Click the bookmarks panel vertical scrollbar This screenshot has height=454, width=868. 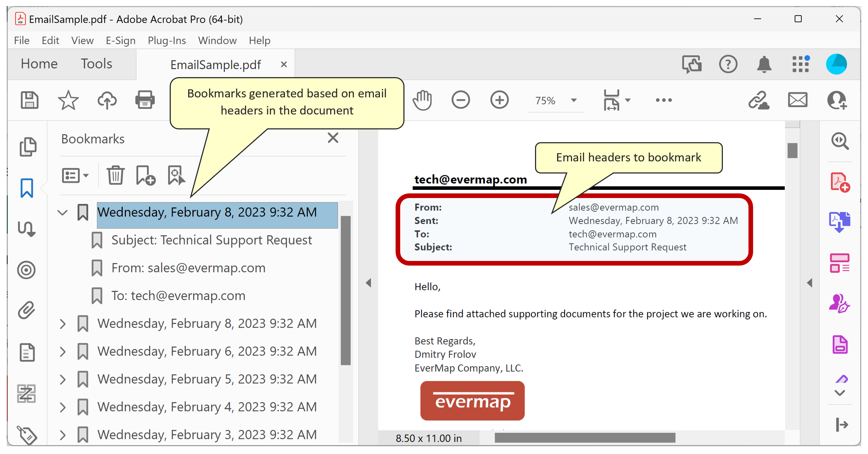(x=345, y=290)
